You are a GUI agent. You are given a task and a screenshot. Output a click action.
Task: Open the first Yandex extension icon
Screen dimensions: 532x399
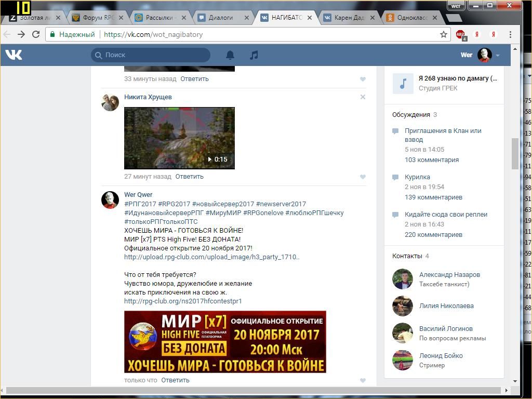[477, 34]
